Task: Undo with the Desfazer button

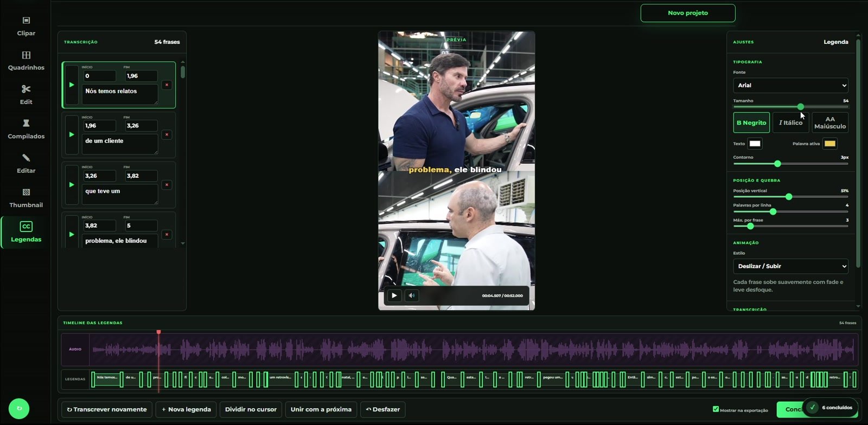Action: coord(383,409)
